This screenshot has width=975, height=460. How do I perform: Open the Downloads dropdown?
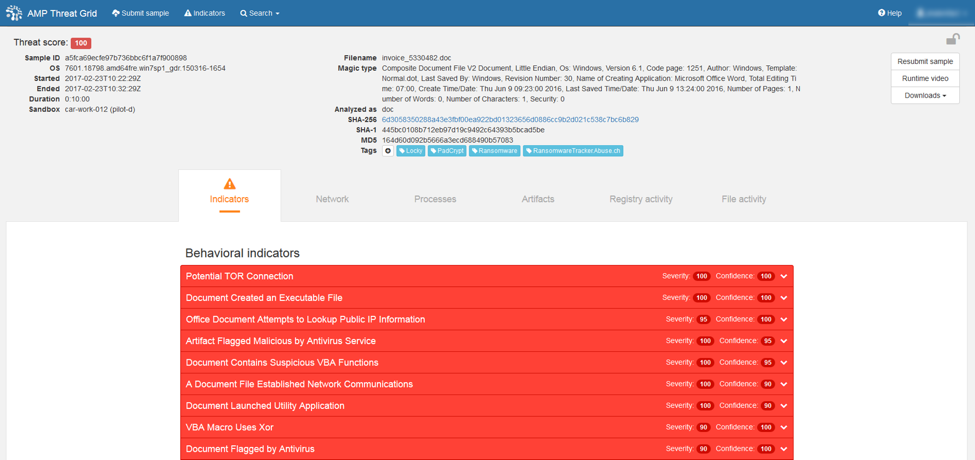click(925, 95)
